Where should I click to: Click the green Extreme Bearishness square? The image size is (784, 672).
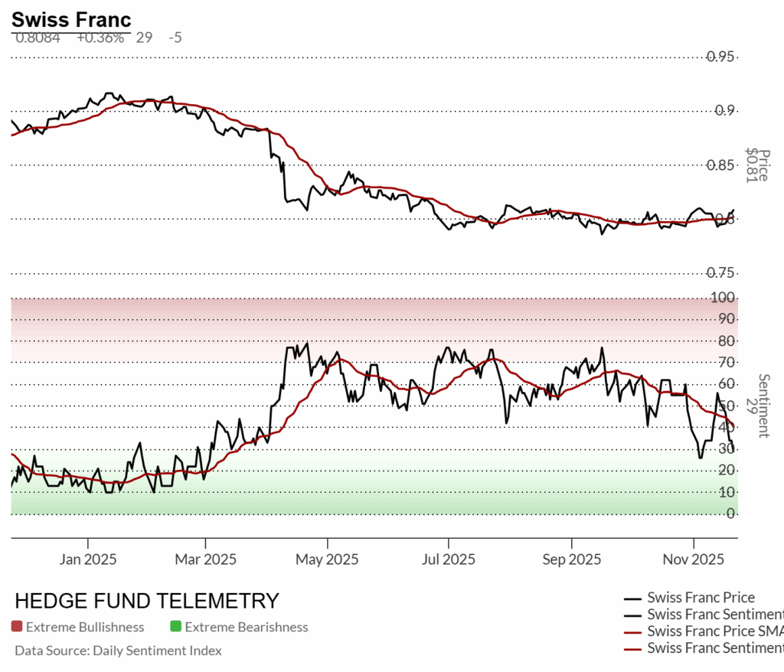[x=176, y=628]
